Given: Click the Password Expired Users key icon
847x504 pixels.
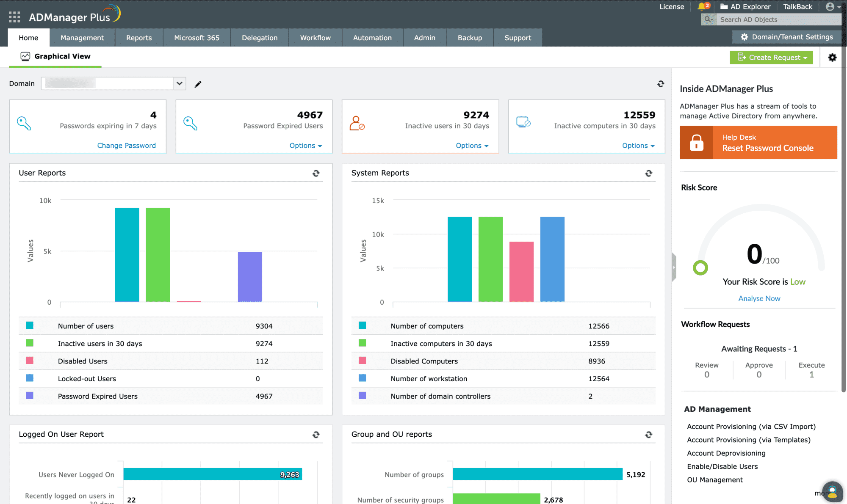Looking at the screenshot, I should click(x=190, y=123).
